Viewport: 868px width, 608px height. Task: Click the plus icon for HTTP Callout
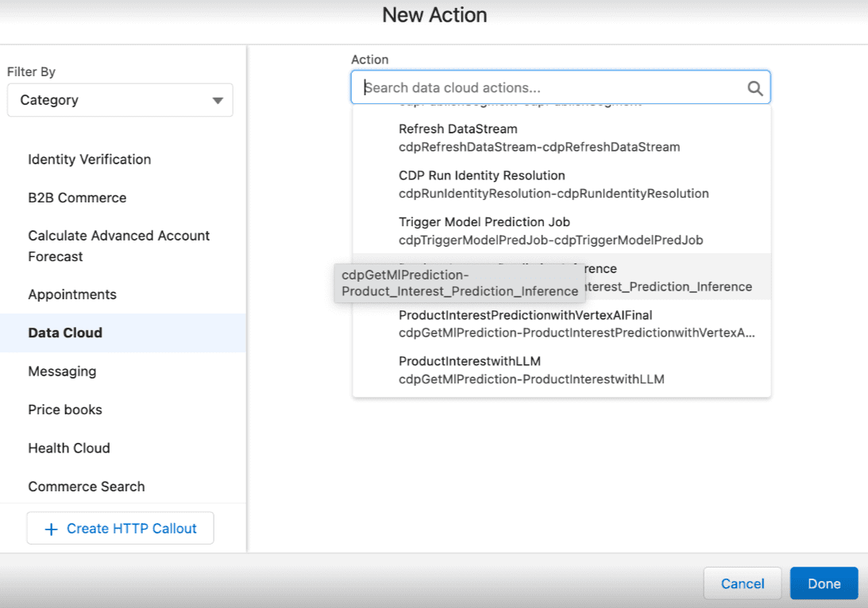[x=52, y=529]
